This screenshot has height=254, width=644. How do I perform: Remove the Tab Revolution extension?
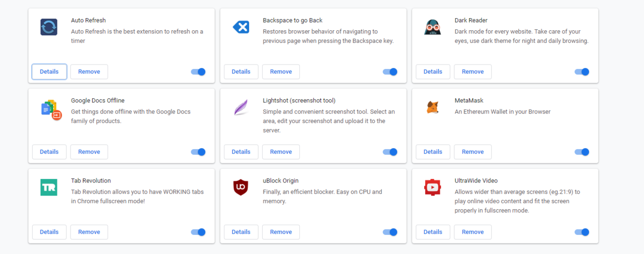(89, 232)
